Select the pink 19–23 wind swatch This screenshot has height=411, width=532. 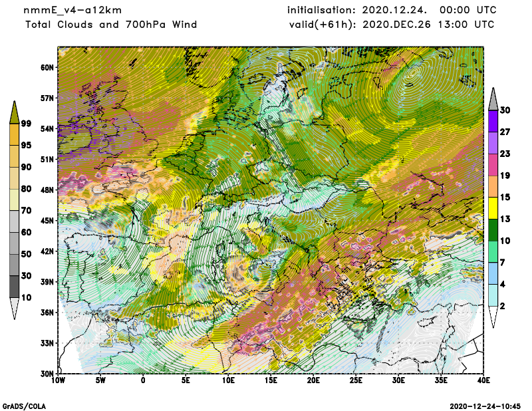tap(493, 164)
